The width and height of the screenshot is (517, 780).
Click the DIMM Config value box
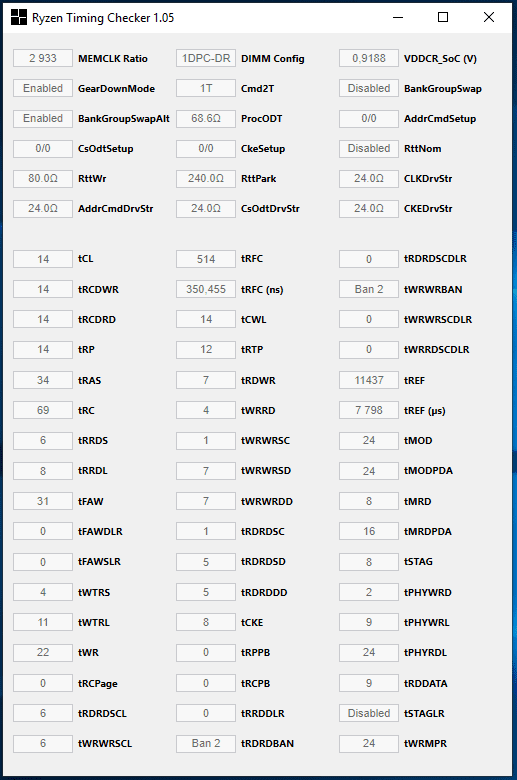pos(206,58)
